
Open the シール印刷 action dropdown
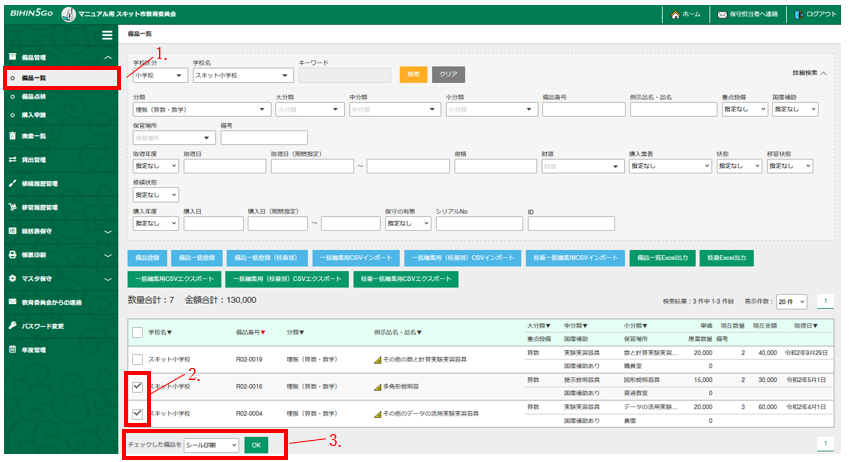pos(211,444)
